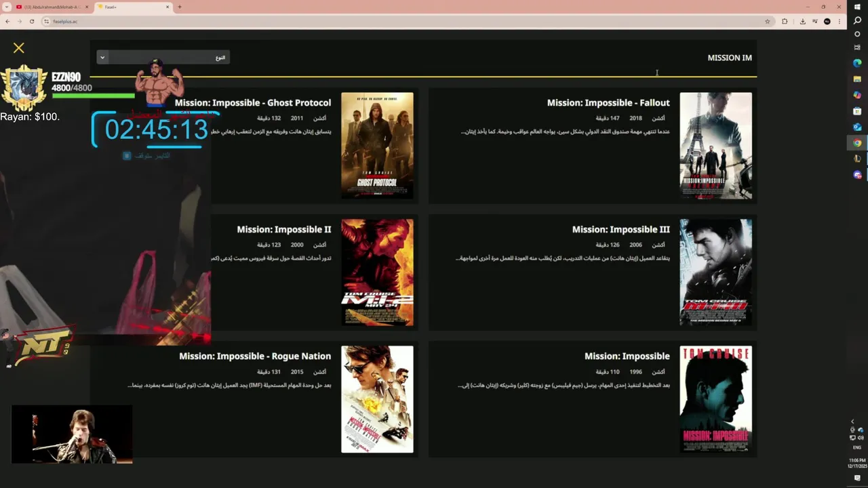The width and height of the screenshot is (868, 488).
Task: Open Task View on the taskbar
Action: [857, 48]
